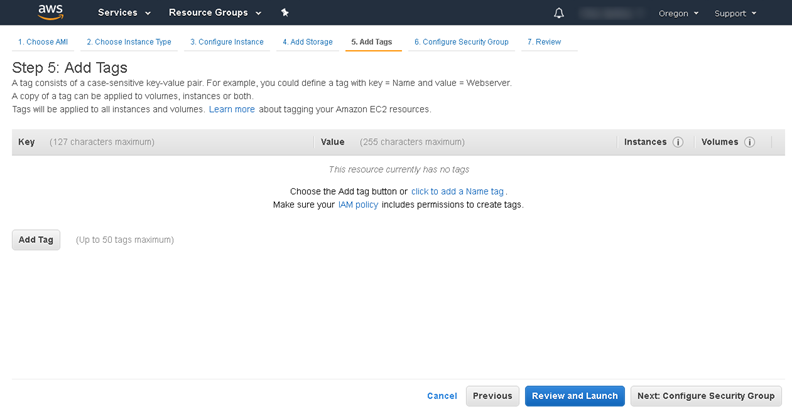Go to 1. Choose AMI step
The image size is (792, 419).
point(43,42)
